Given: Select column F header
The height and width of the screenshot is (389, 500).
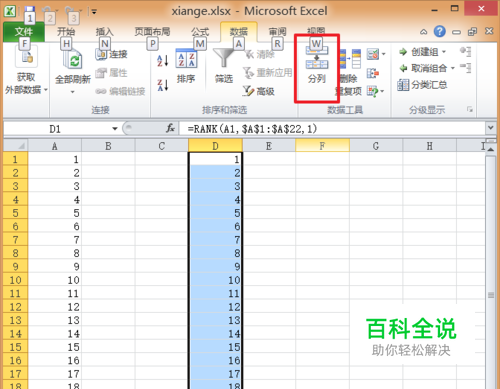Looking at the screenshot, I should tap(322, 146).
